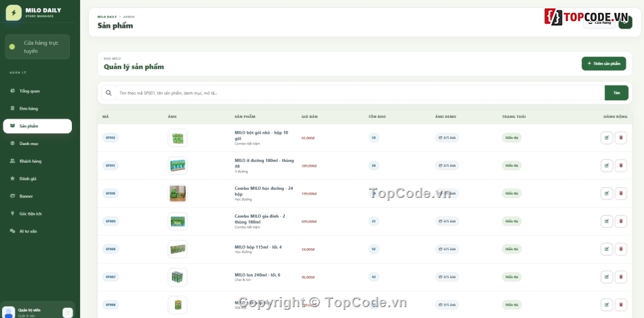
Task: Edit product SP010 with pencil icon
Action: point(607,193)
